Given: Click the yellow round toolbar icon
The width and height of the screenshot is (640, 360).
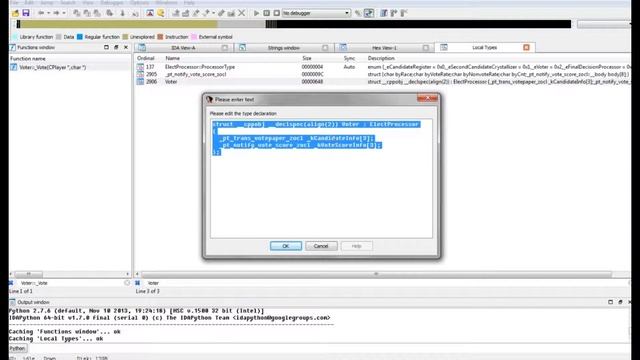Looking at the screenshot, I should (161, 13).
